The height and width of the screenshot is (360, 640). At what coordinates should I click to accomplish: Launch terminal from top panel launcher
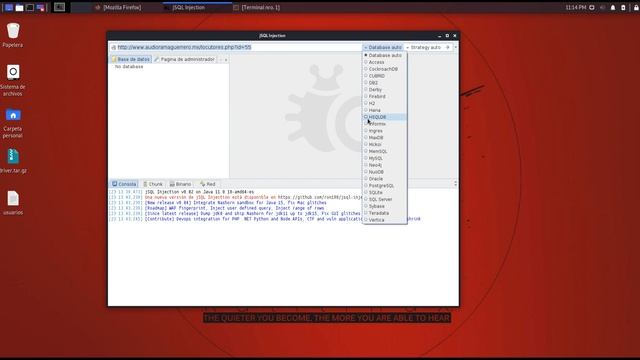(x=30, y=7)
